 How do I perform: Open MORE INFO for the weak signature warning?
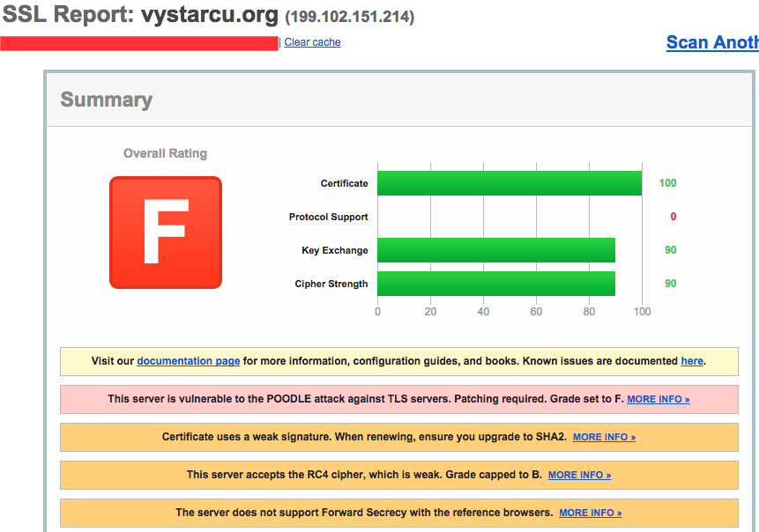click(x=604, y=437)
